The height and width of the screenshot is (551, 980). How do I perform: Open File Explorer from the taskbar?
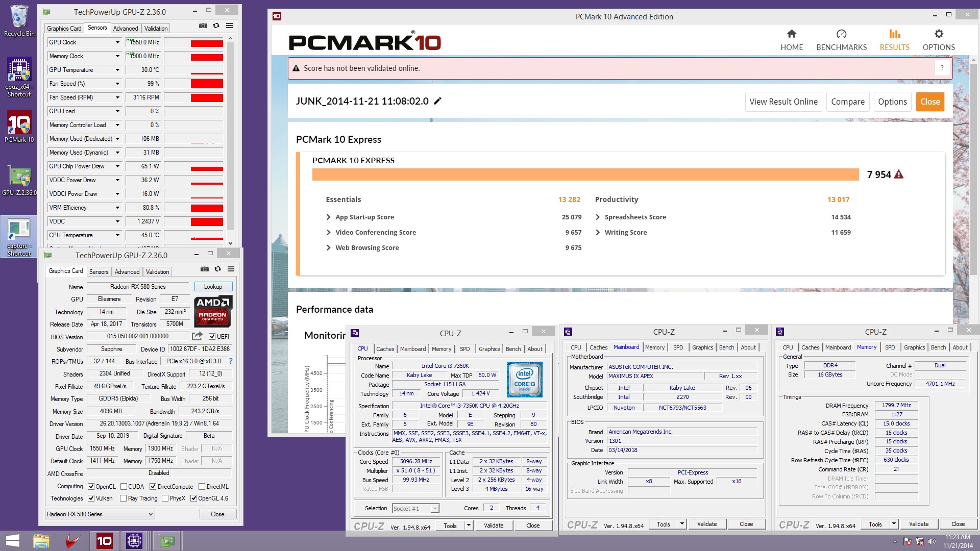(41, 541)
